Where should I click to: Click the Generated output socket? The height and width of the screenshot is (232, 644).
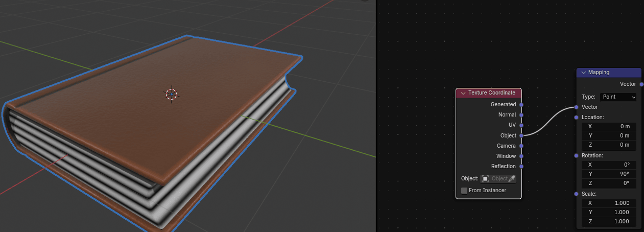click(x=521, y=105)
